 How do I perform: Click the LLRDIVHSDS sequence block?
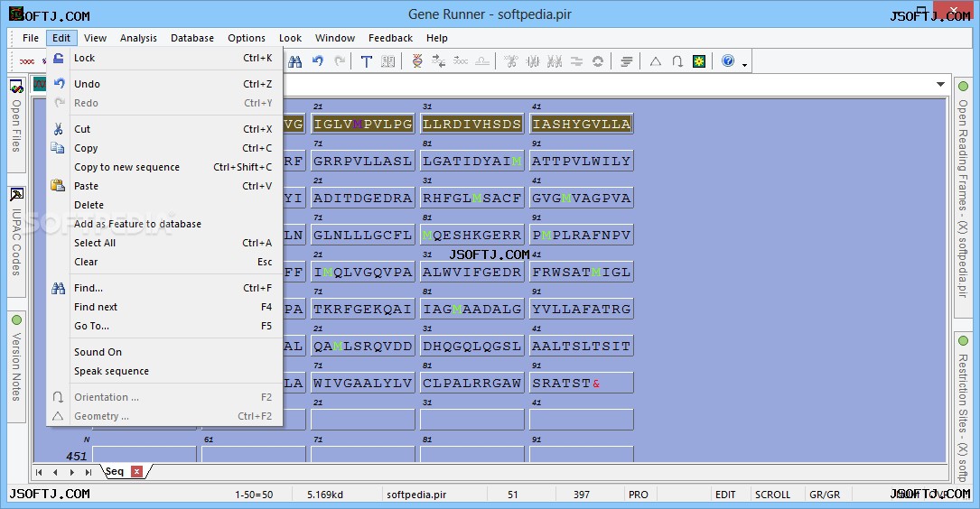[471, 124]
